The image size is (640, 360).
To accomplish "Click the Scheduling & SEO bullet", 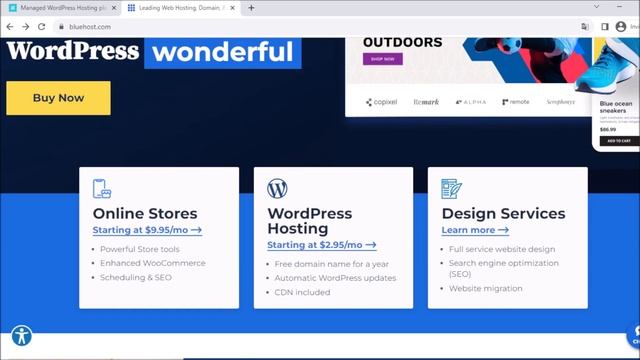I will (x=136, y=278).
